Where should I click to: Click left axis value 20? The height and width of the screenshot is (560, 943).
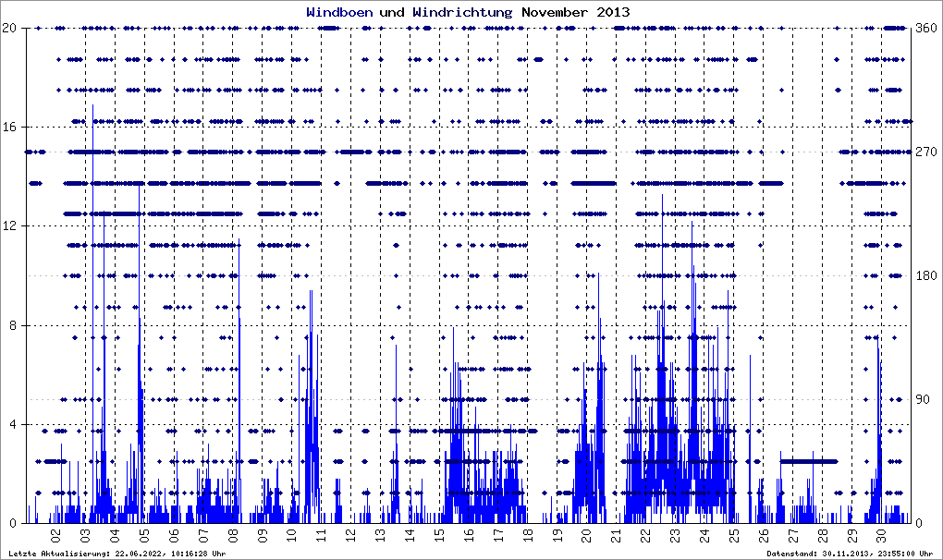[9, 28]
